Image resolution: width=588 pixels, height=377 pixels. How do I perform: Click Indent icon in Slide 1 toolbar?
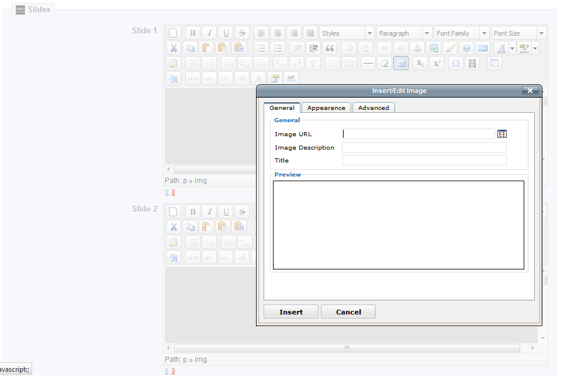313,48
